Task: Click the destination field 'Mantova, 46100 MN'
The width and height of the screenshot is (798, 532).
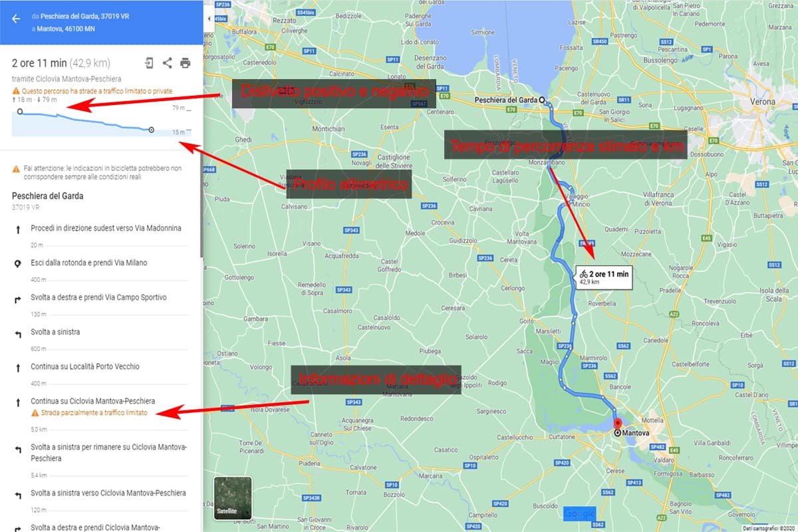Action: (x=66, y=29)
